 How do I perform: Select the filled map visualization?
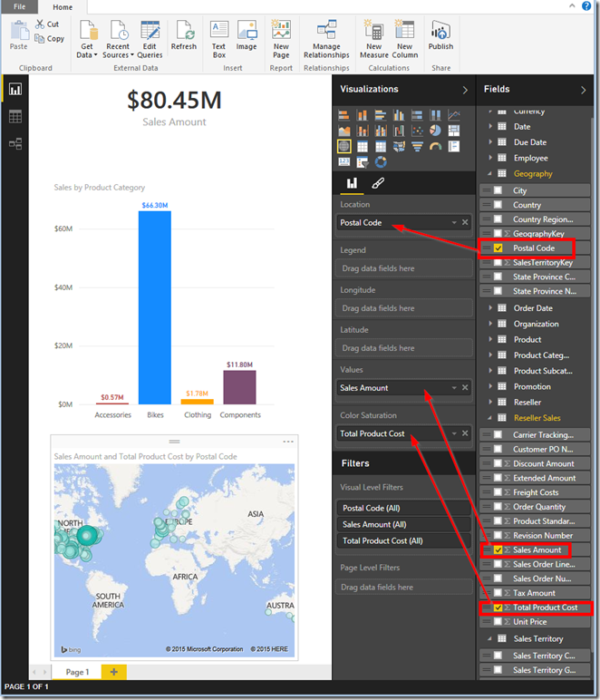399,146
